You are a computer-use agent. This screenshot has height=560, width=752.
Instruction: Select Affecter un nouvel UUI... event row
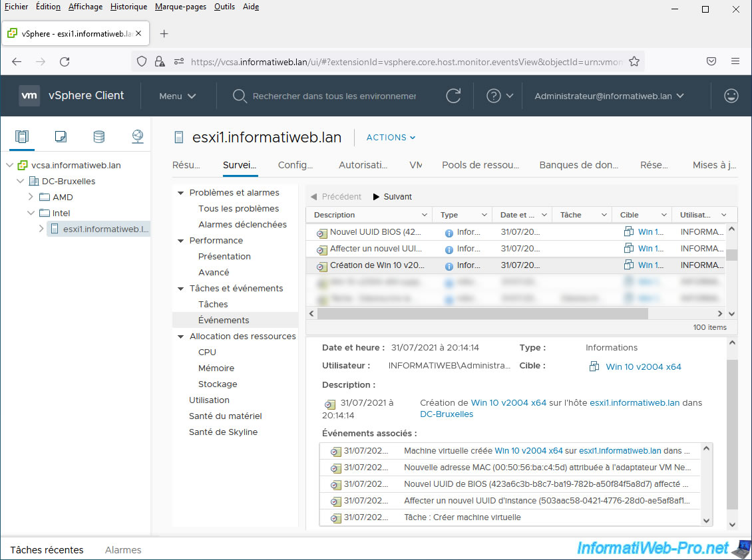click(516, 249)
